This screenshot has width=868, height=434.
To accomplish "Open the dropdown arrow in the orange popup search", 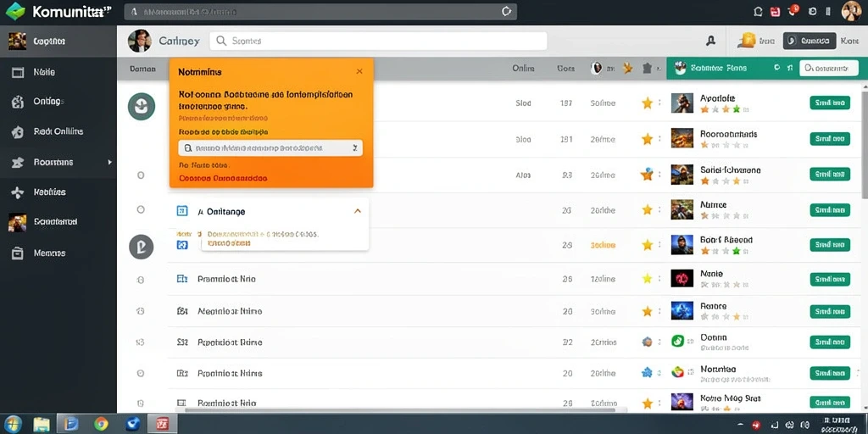I will coord(355,147).
